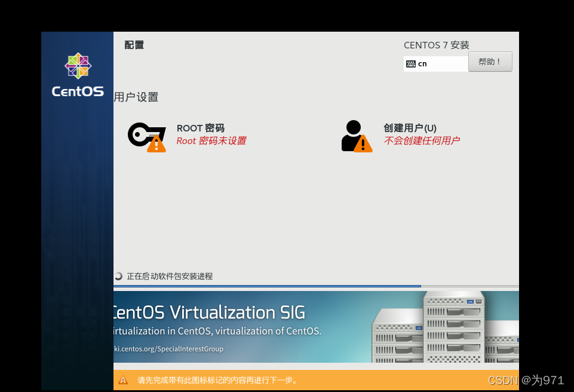Click the '配置' page title
This screenshot has height=392, width=574.
(134, 45)
